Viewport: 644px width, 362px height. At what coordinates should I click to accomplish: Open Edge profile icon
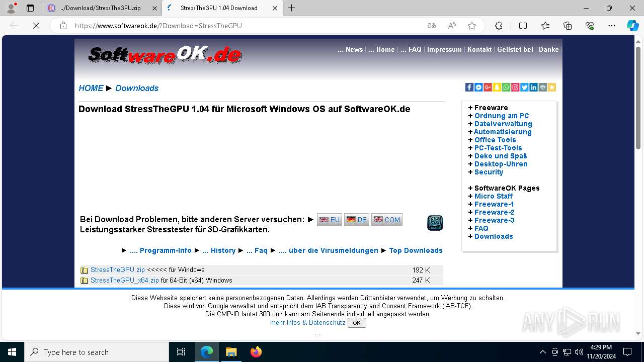tap(11, 8)
